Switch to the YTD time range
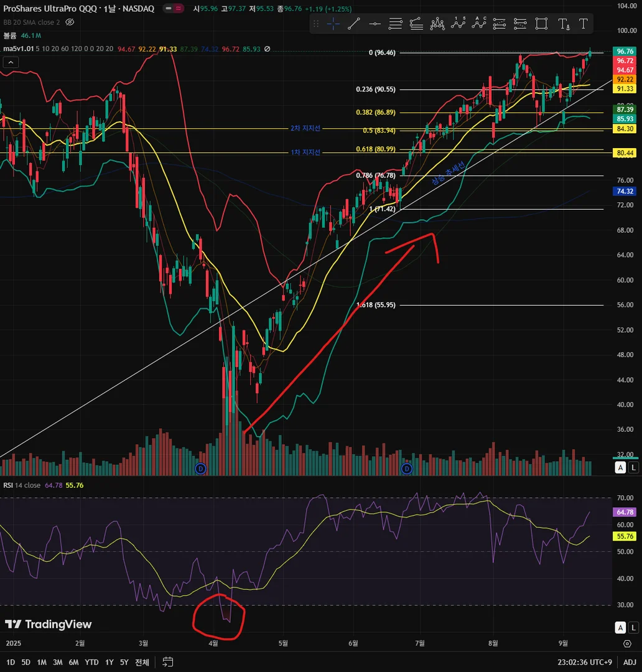The height and width of the screenshot is (672, 642). click(x=91, y=662)
